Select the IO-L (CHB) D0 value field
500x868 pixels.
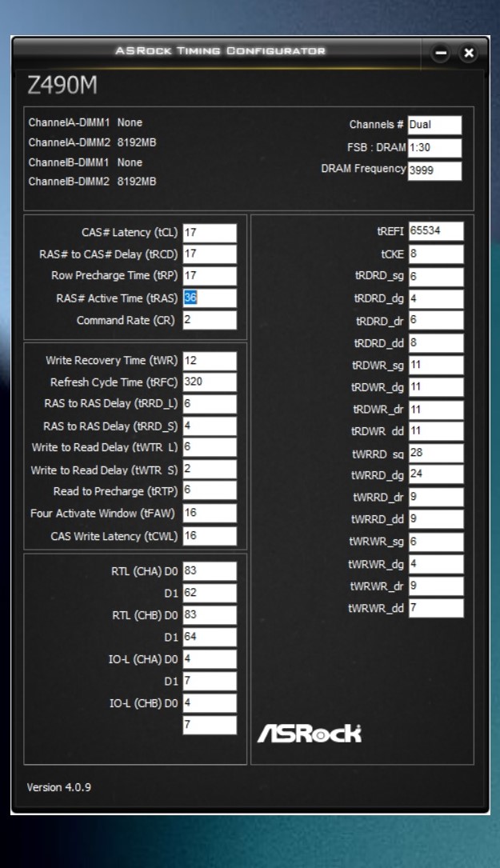coord(210,703)
